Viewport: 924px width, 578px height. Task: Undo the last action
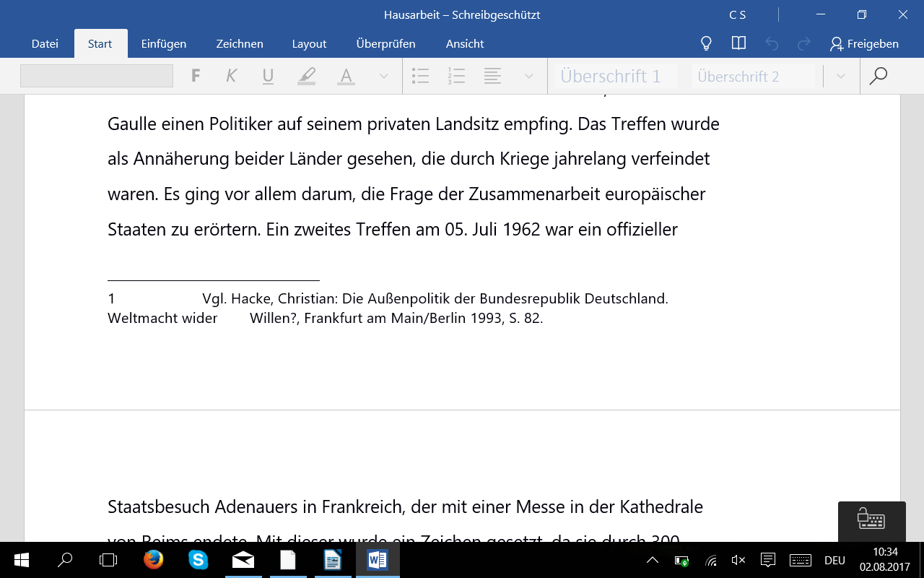pyautogui.click(x=772, y=44)
